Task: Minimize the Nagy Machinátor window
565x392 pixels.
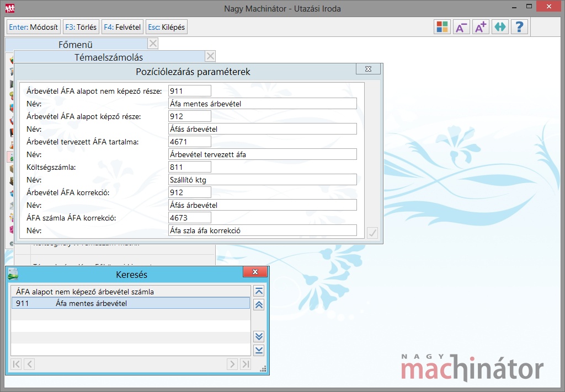Action: (515, 7)
